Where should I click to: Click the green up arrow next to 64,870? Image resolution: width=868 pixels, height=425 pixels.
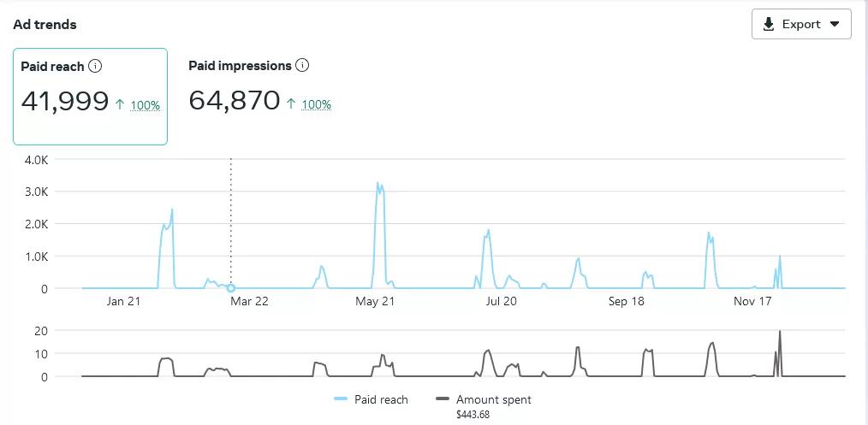[291, 104]
